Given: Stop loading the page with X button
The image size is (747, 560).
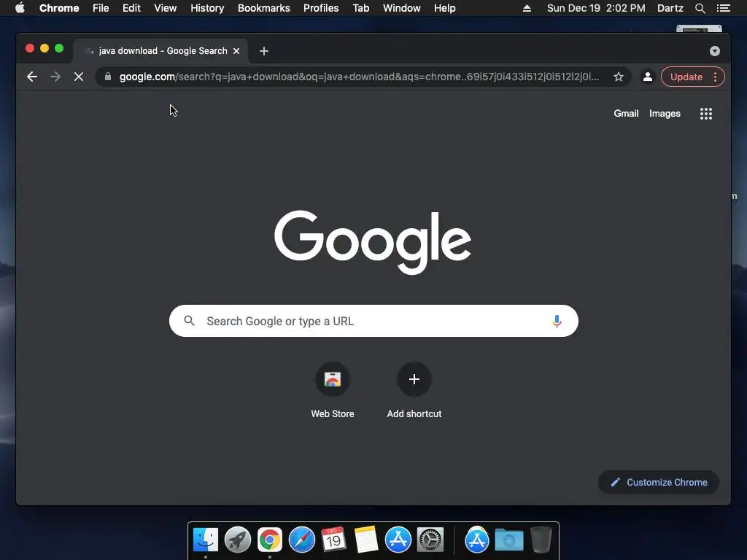Looking at the screenshot, I should point(79,77).
